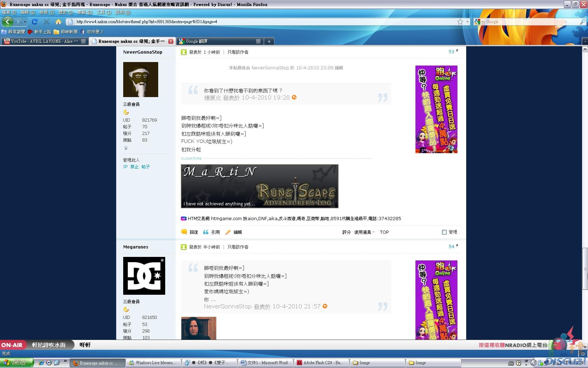
Task: Click the 編輯 pencil edit icon
Action: pos(228,232)
